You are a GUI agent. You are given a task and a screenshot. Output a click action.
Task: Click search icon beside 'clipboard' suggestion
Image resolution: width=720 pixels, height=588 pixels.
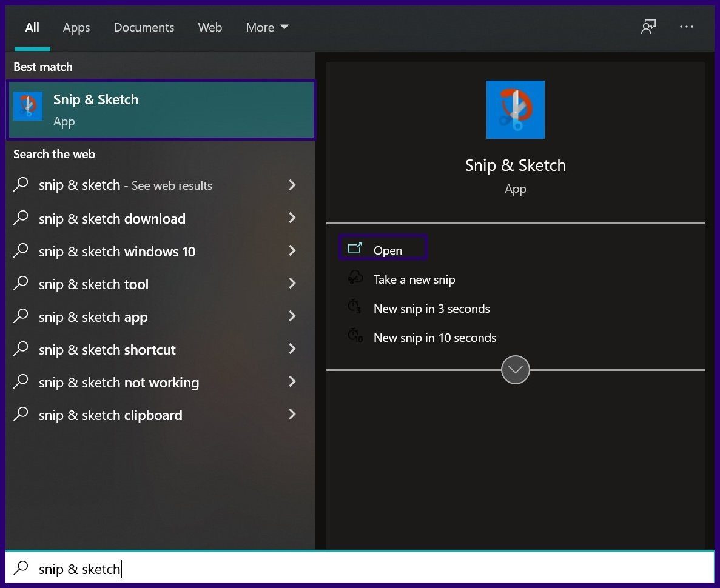click(x=21, y=414)
